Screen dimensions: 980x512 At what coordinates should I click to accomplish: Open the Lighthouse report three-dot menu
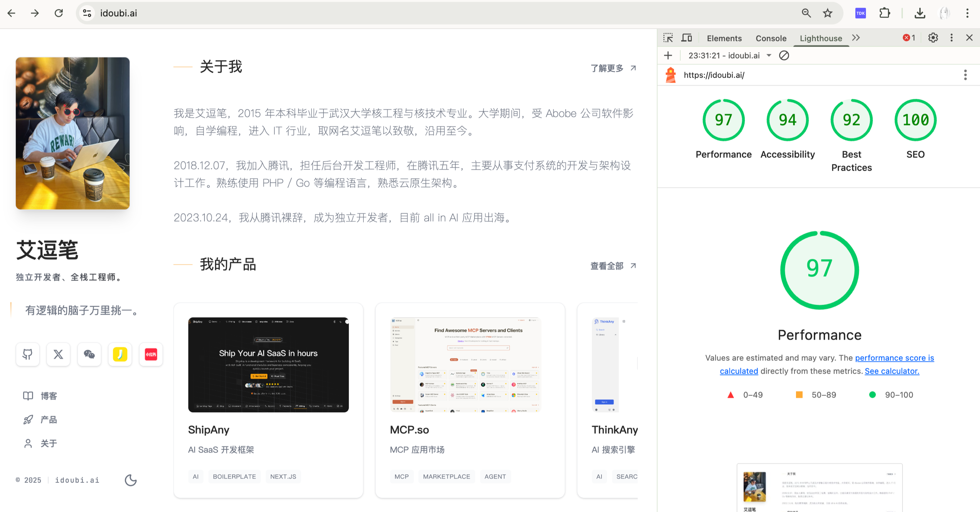(965, 75)
